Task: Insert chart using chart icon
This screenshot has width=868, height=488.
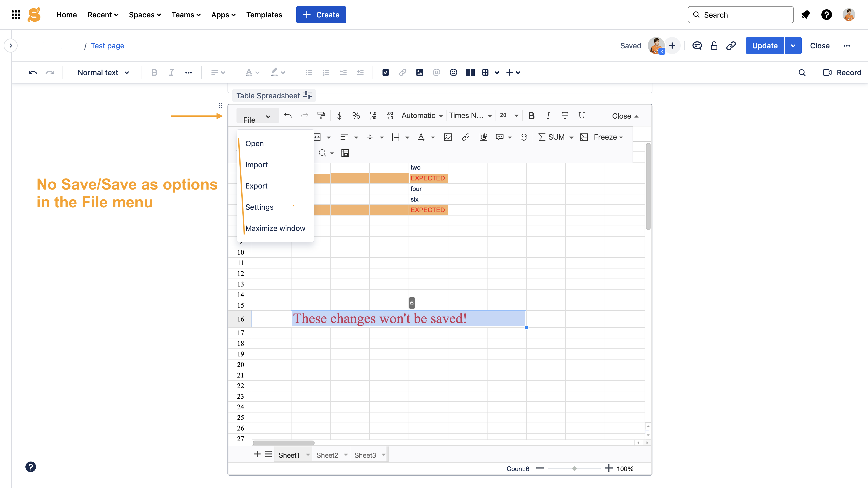Action: click(483, 137)
